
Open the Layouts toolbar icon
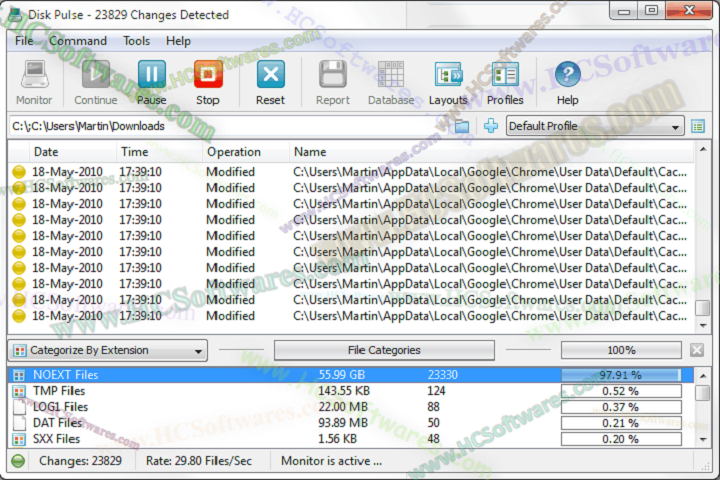tap(448, 74)
